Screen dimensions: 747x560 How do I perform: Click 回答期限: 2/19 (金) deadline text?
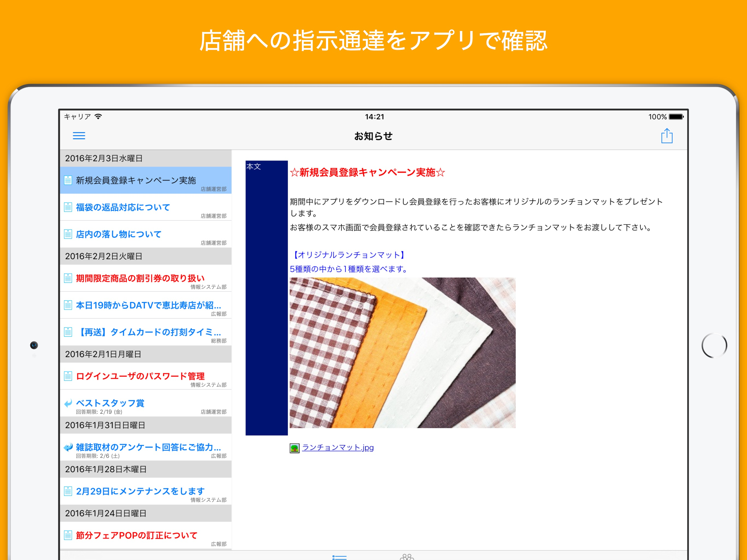[99, 412]
